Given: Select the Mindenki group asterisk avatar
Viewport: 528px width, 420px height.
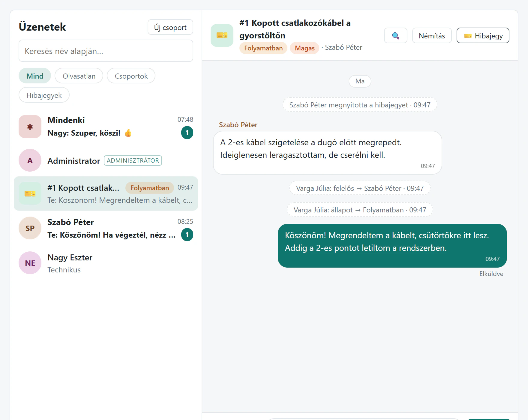Looking at the screenshot, I should click(30, 127).
